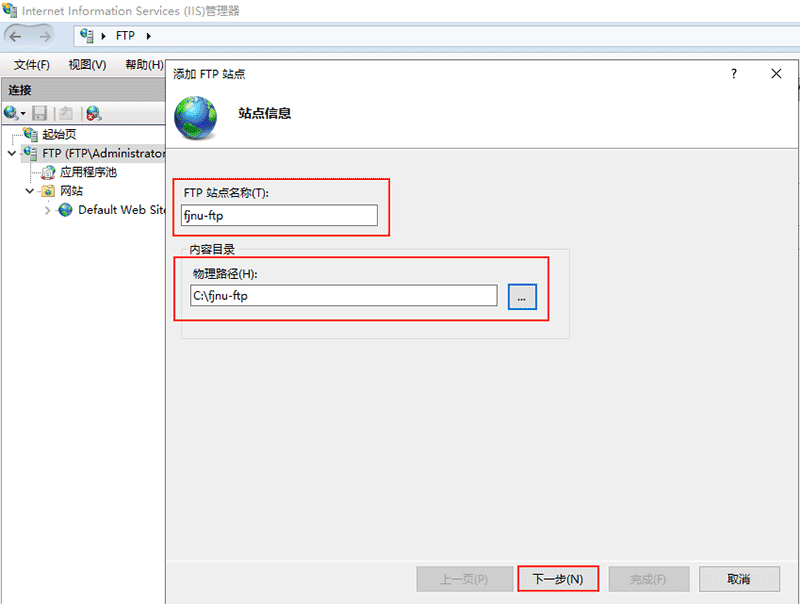Click the browse '...' button for physical path

[x=522, y=296]
